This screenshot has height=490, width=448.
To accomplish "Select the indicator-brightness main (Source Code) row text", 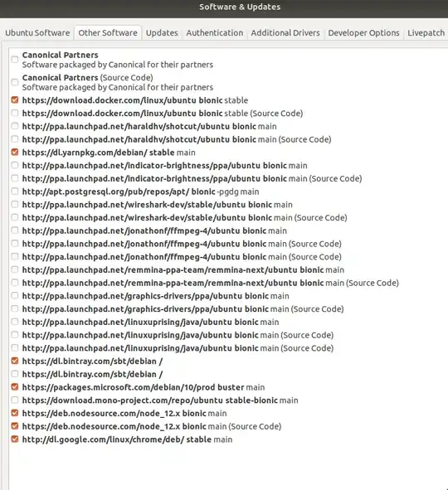I will coord(192,178).
